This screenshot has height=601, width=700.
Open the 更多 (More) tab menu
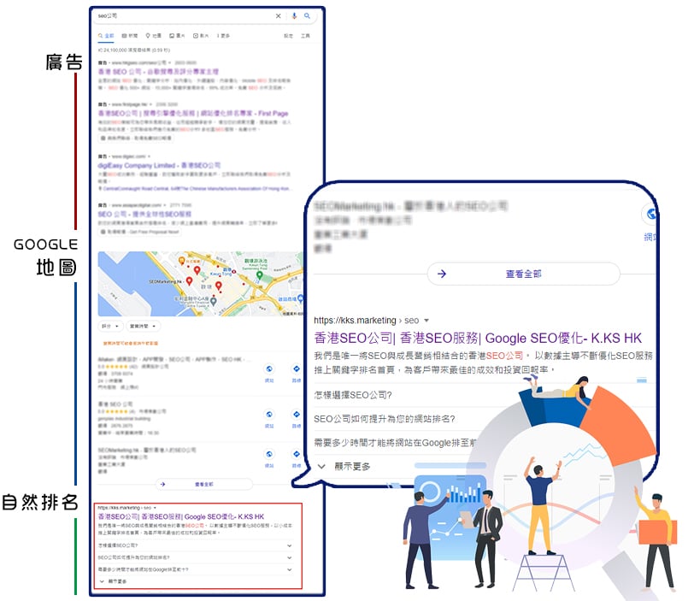(223, 36)
